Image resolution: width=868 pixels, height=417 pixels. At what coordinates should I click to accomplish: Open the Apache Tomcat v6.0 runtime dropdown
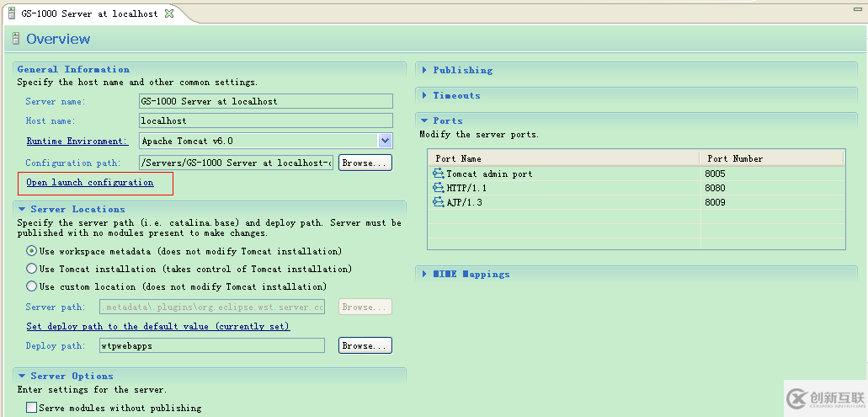point(386,141)
